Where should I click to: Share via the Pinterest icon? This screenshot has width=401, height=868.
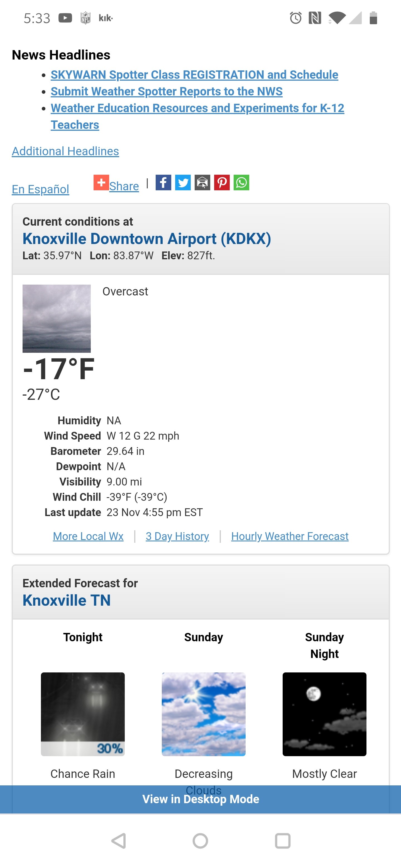(x=222, y=182)
